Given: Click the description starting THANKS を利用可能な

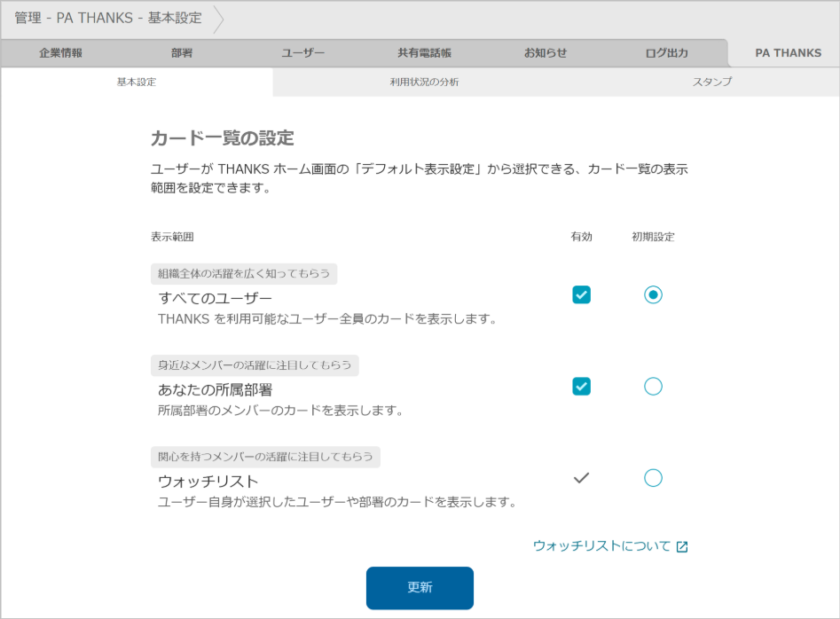Looking at the screenshot, I should [328, 319].
